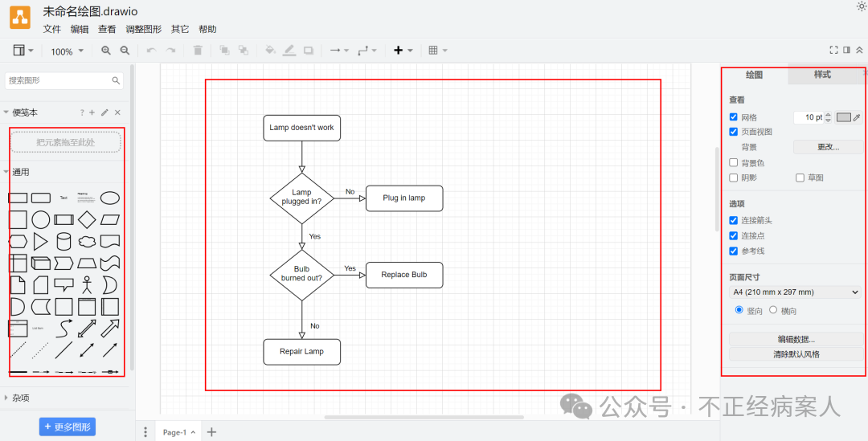Viewport: 868px width, 441px height.
Task: Collapse the 通用 shapes section
Action: pos(6,172)
